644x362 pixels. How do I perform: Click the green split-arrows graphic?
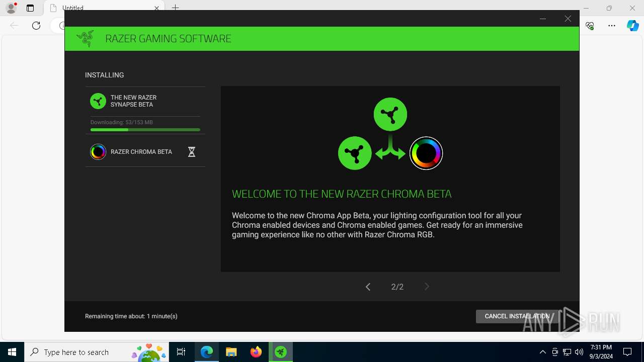[x=390, y=147]
